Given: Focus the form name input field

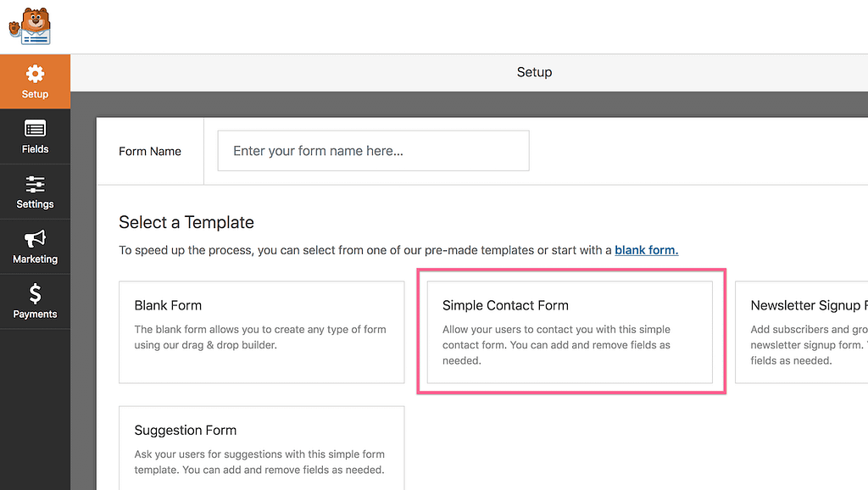Looking at the screenshot, I should (x=373, y=151).
